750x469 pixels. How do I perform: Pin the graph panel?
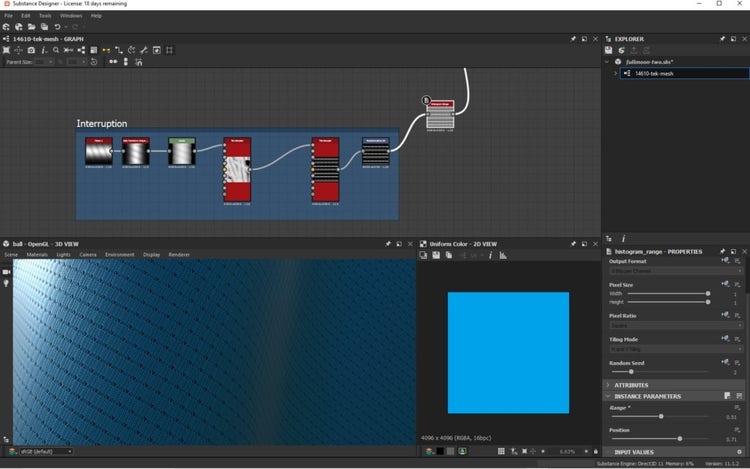tap(573, 39)
